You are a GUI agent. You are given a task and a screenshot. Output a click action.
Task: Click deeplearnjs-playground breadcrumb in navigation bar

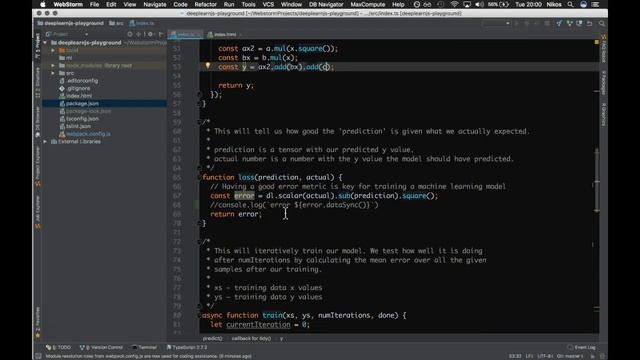pos(70,23)
